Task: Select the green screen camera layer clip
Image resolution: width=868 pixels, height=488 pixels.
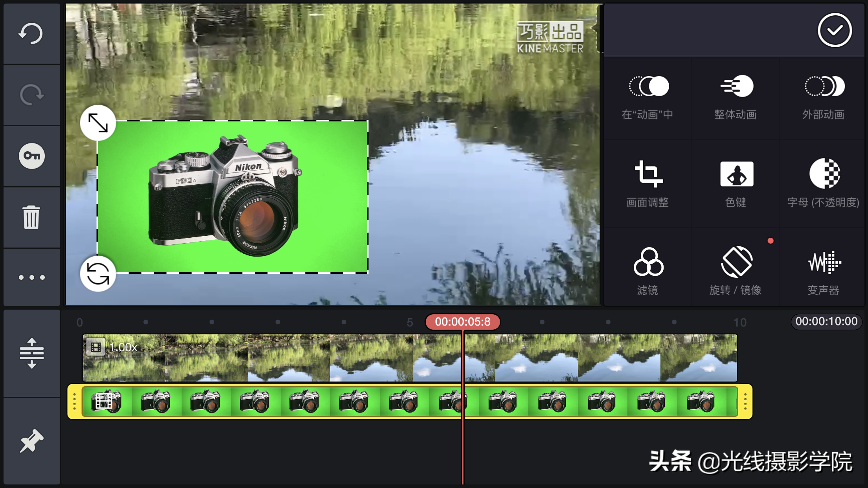Action: pos(410,402)
